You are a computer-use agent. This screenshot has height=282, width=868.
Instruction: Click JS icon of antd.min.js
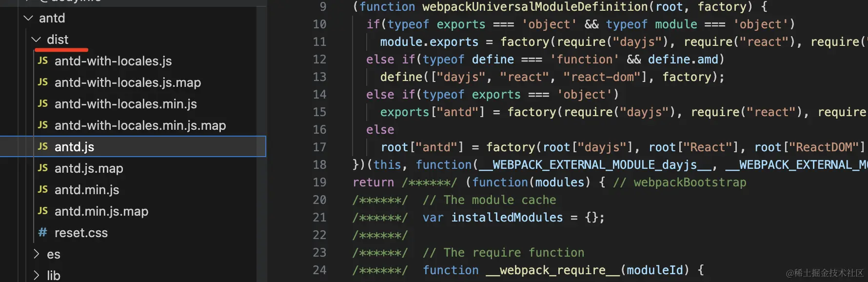pyautogui.click(x=43, y=189)
